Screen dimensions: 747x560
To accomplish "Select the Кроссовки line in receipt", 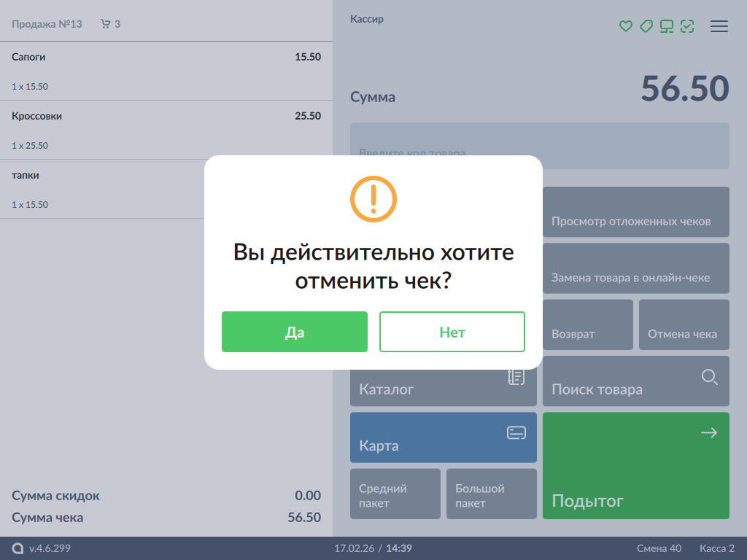I will point(166,130).
